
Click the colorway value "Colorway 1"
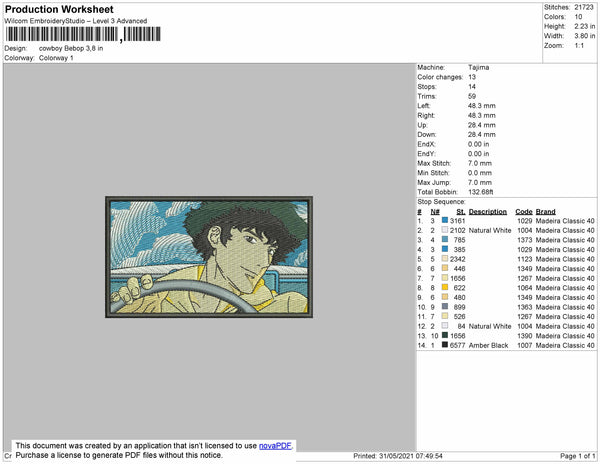click(56, 58)
